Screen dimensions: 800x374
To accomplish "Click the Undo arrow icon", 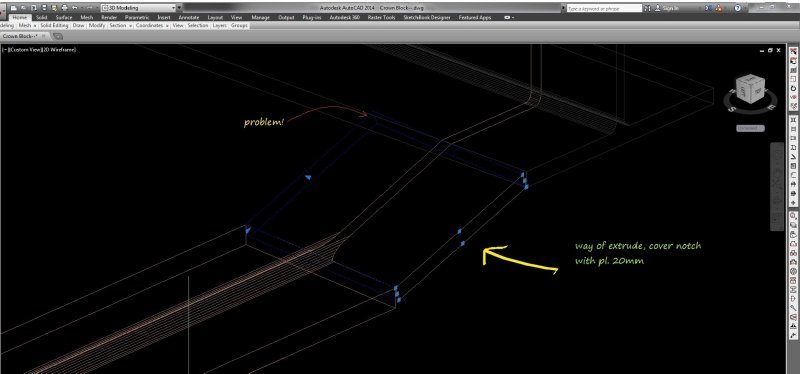I will click(74, 8).
